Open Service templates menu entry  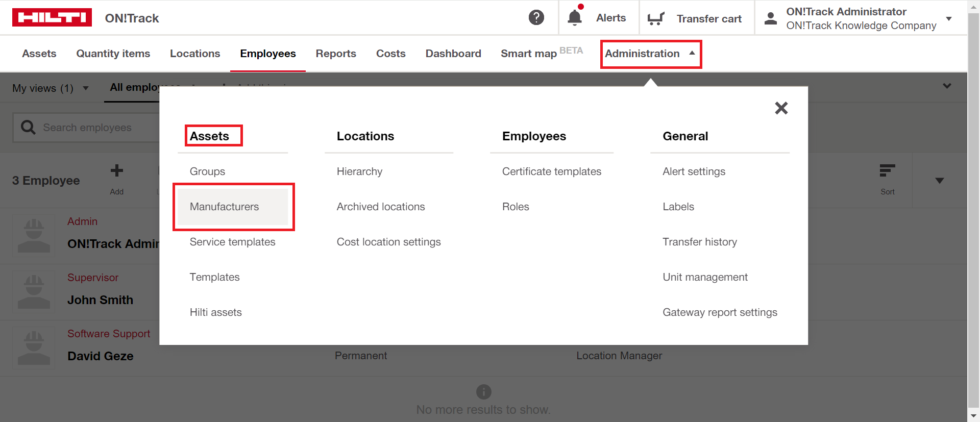click(232, 242)
